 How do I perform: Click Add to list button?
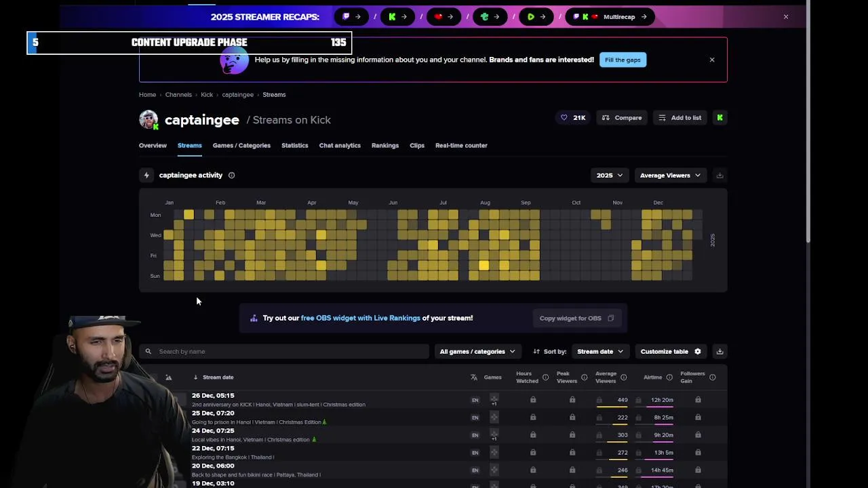tap(680, 118)
